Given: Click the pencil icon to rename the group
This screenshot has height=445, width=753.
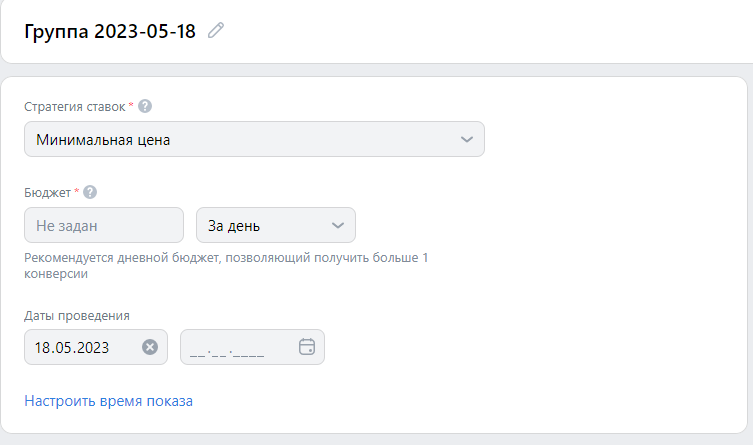Looking at the screenshot, I should coord(216,30).
